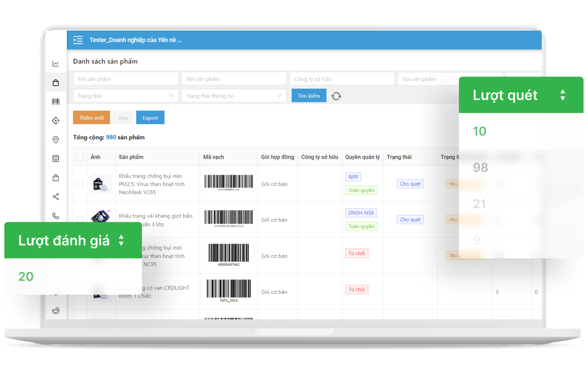Open the Trạng thái dropdown filter
Screen dimensions: 588x372
pos(125,96)
